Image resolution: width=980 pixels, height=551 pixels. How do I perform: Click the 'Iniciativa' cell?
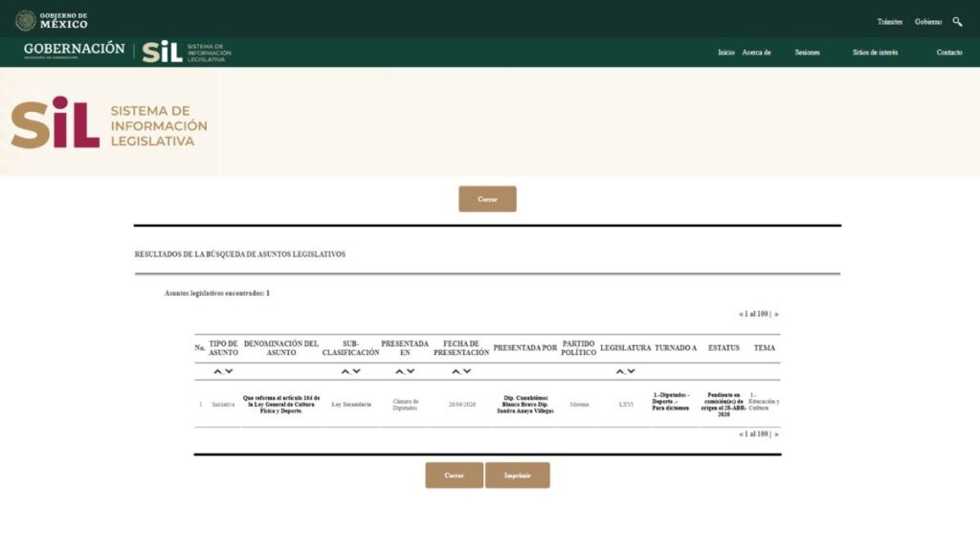[x=223, y=405]
